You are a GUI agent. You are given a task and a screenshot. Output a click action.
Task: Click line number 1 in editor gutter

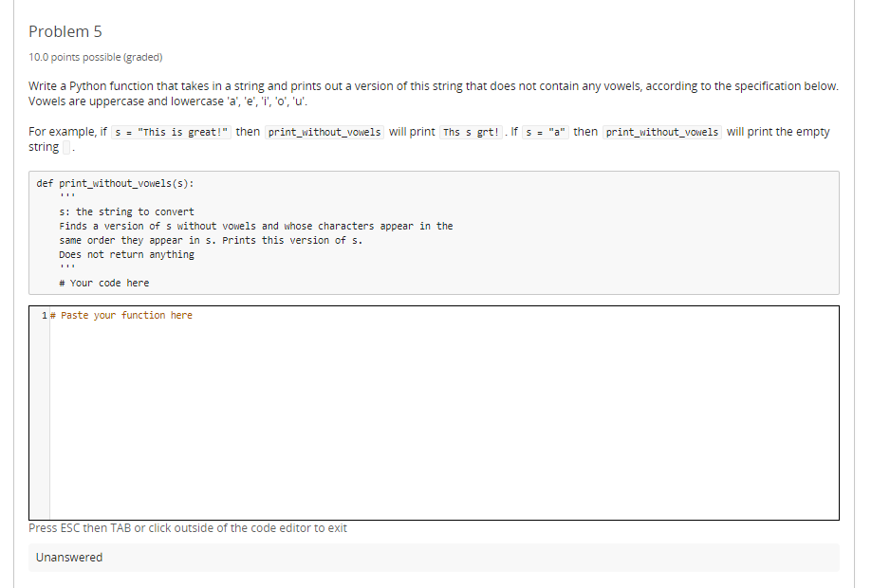pyautogui.click(x=45, y=315)
